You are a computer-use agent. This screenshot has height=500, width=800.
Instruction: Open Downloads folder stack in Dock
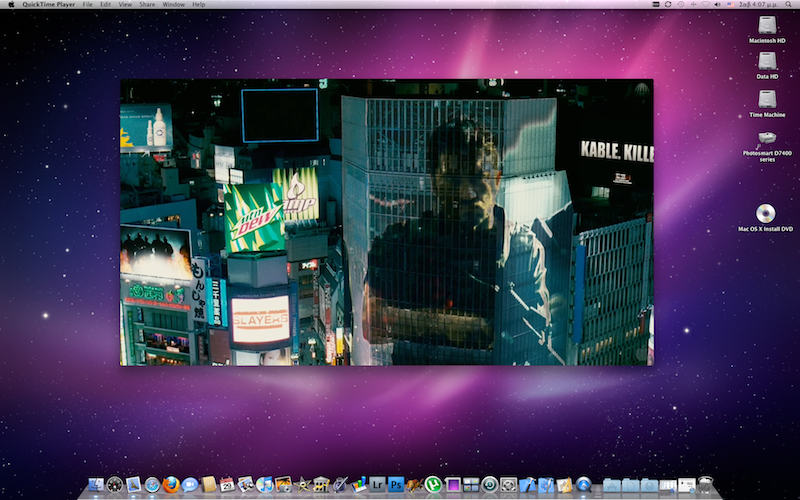tap(649, 485)
